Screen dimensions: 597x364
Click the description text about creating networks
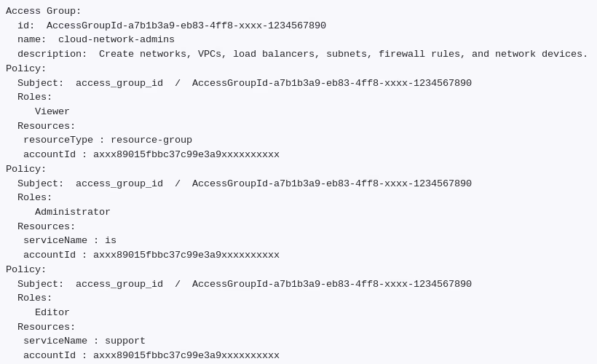343,54
